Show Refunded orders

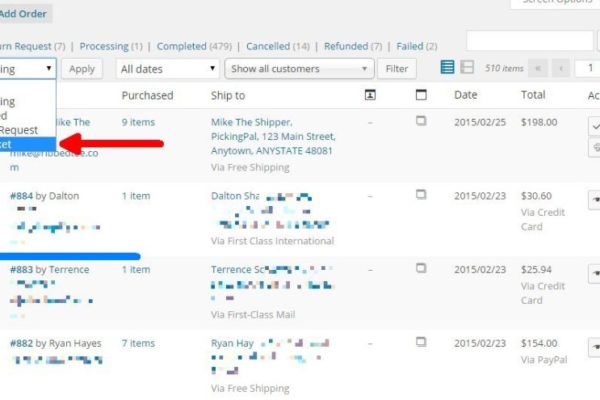point(346,46)
